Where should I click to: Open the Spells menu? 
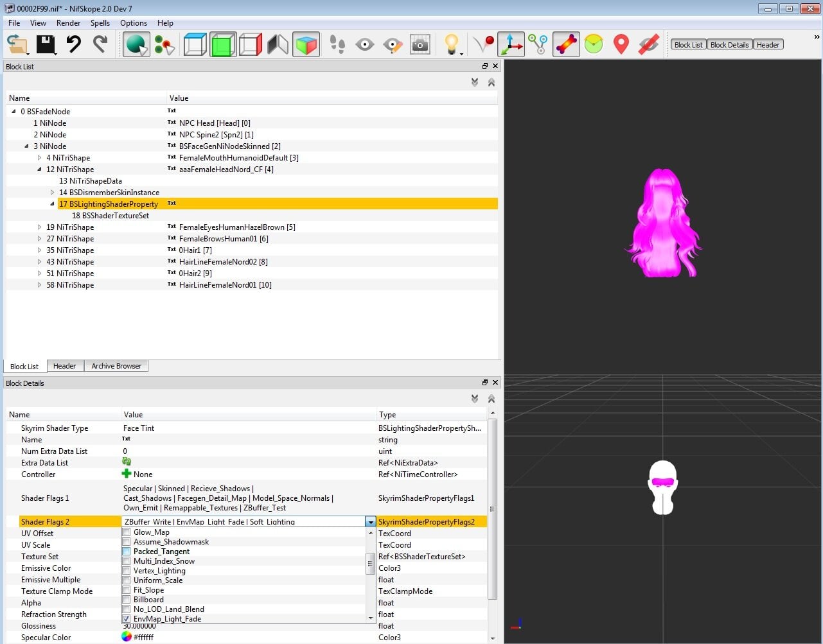click(100, 22)
